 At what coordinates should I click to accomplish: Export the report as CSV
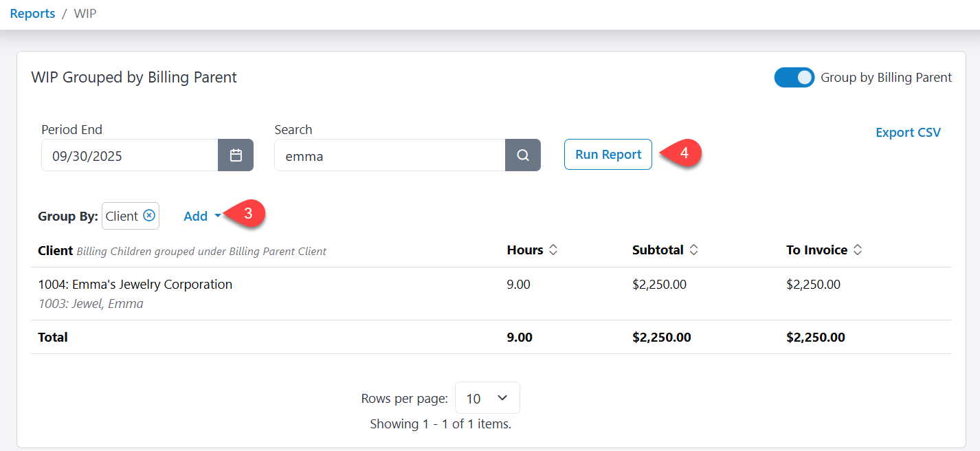(908, 132)
